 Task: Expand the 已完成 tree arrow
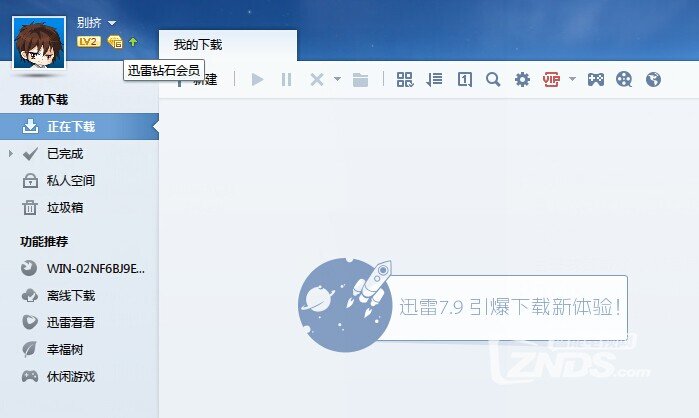[11, 154]
